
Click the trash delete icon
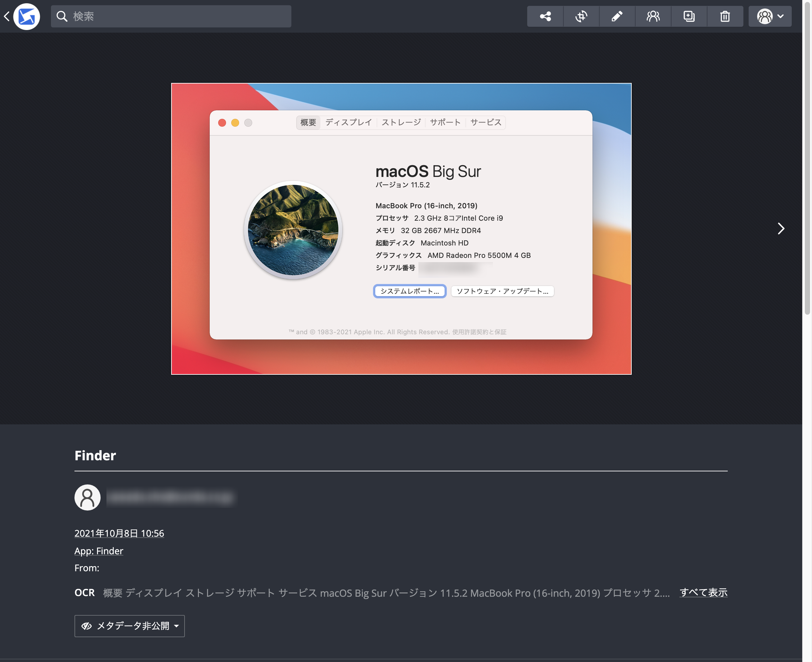point(724,16)
